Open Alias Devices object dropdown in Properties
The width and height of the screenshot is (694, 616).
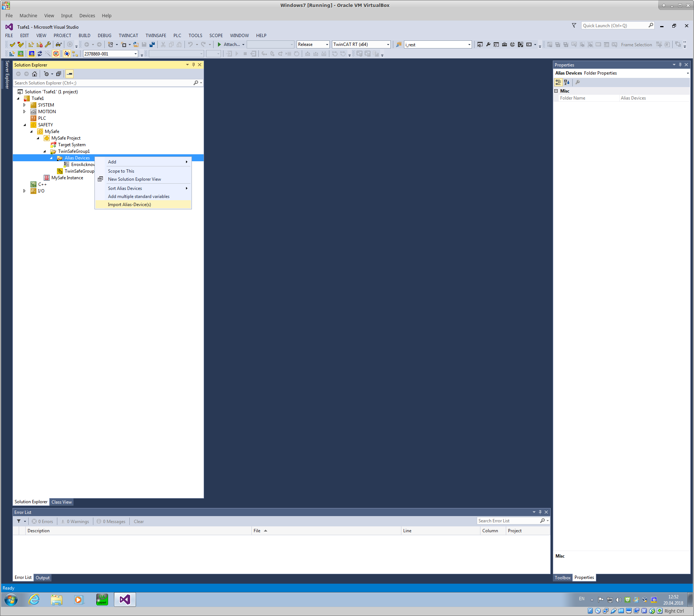pyautogui.click(x=688, y=73)
